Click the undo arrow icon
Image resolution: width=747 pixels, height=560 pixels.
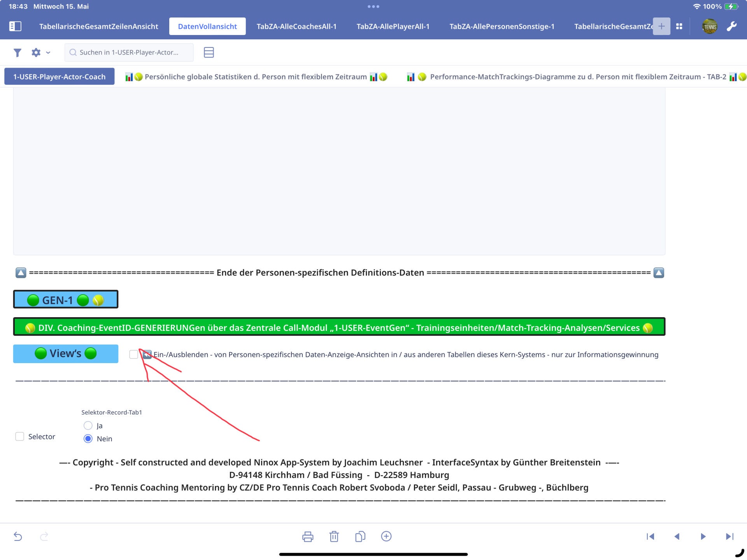coord(18,537)
